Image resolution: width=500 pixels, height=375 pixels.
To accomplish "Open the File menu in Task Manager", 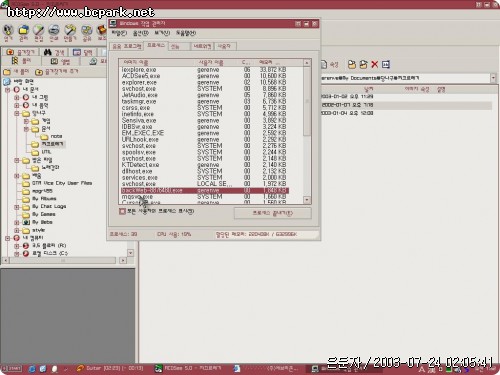I will click(119, 33).
